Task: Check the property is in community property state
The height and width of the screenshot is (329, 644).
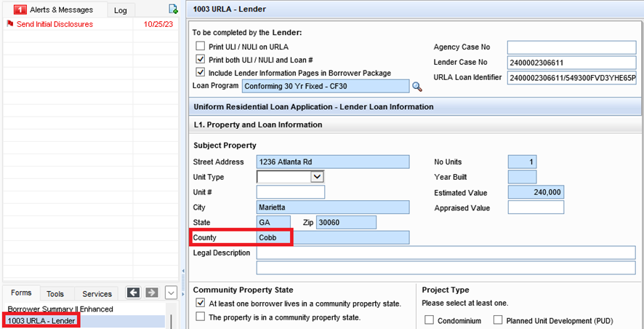Action: pyautogui.click(x=201, y=317)
